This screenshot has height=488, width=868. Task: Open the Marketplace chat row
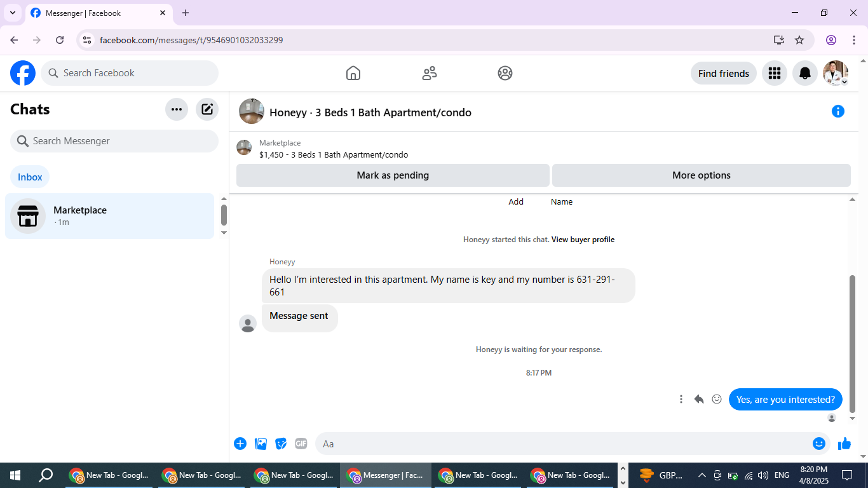click(110, 216)
